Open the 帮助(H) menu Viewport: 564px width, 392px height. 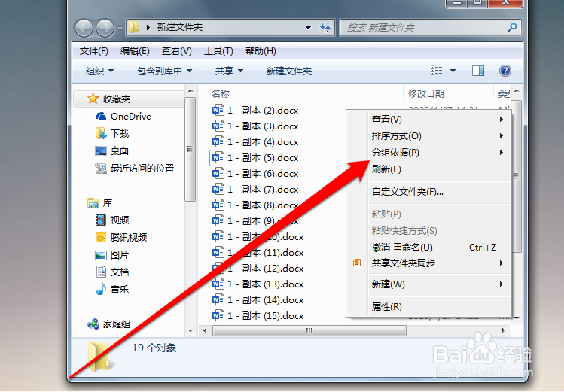click(x=261, y=51)
